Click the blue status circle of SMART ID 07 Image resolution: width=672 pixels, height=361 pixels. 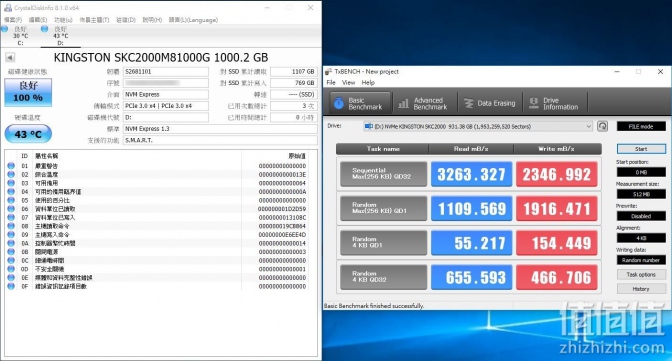11,217
